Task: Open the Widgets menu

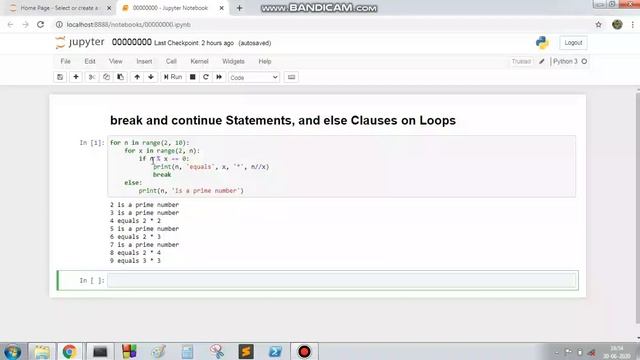Action: (x=233, y=61)
